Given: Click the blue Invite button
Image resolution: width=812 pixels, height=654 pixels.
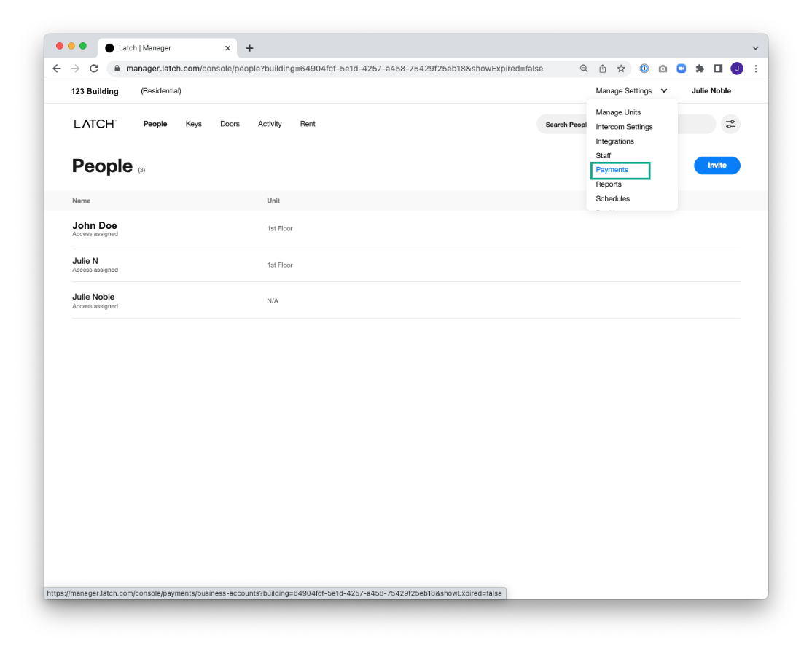Looking at the screenshot, I should (717, 166).
